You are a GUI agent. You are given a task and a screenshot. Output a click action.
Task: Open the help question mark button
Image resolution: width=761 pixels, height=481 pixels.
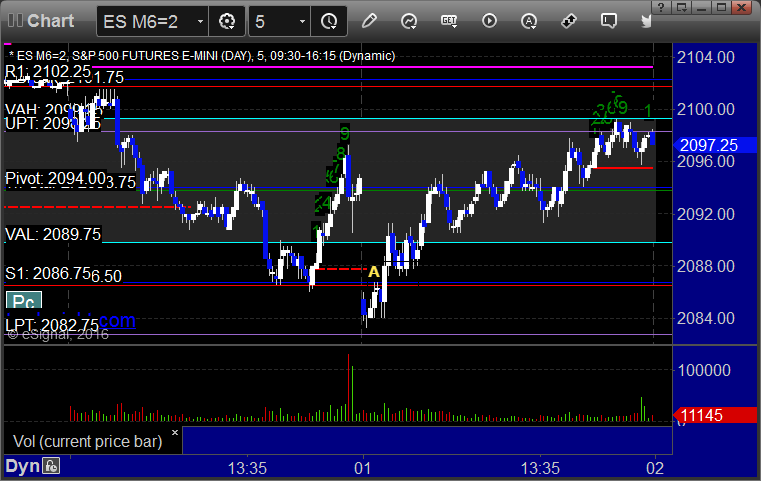[661, 7]
